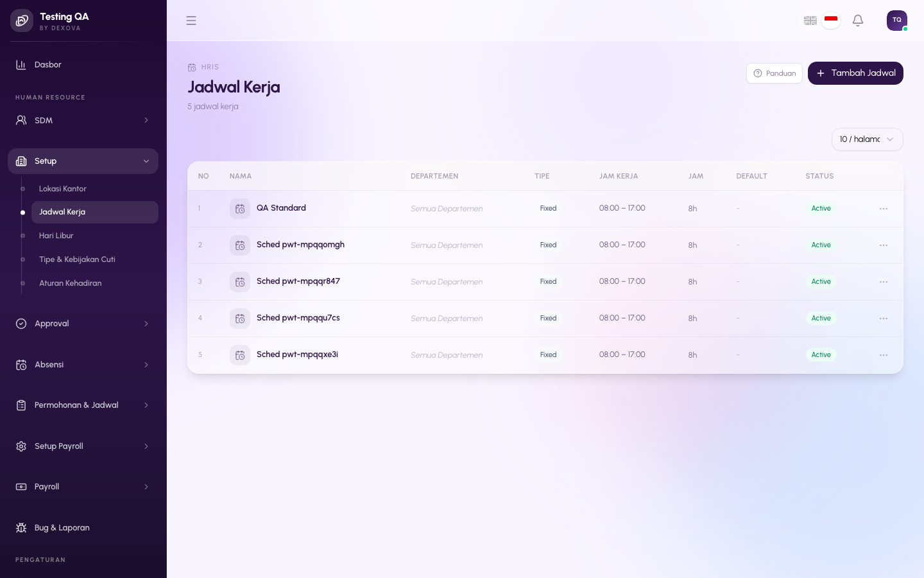Click the HRIS breadcrumb calendar icon
The width and height of the screenshot is (924, 578).
[x=192, y=67]
